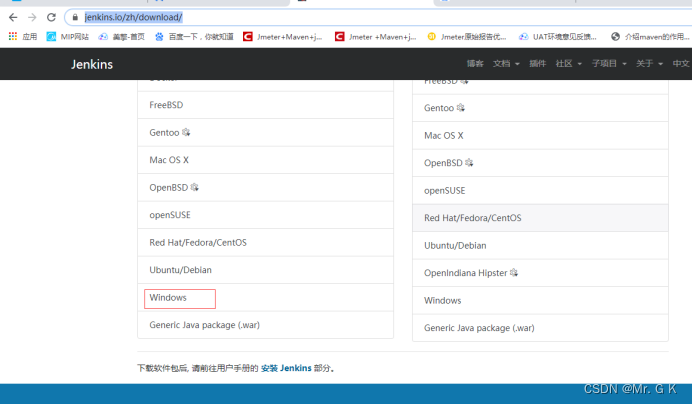Open the 安装 Jenkins handbook link
Image resolution: width=693 pixels, height=404 pixels.
(286, 368)
